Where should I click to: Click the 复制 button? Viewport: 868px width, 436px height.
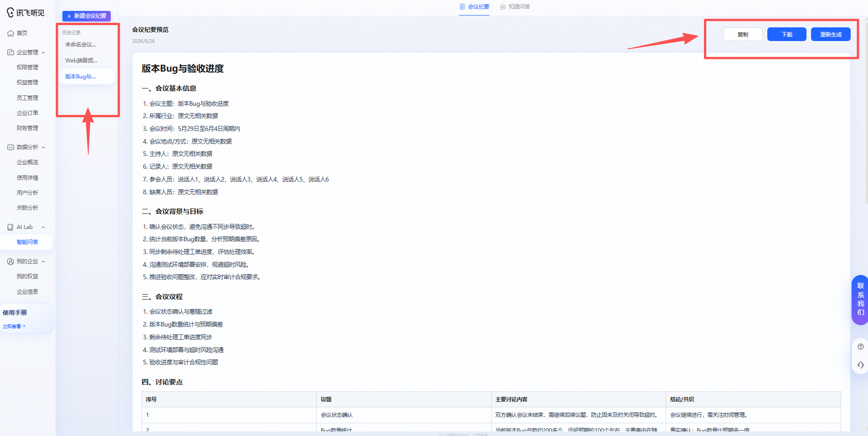(743, 35)
